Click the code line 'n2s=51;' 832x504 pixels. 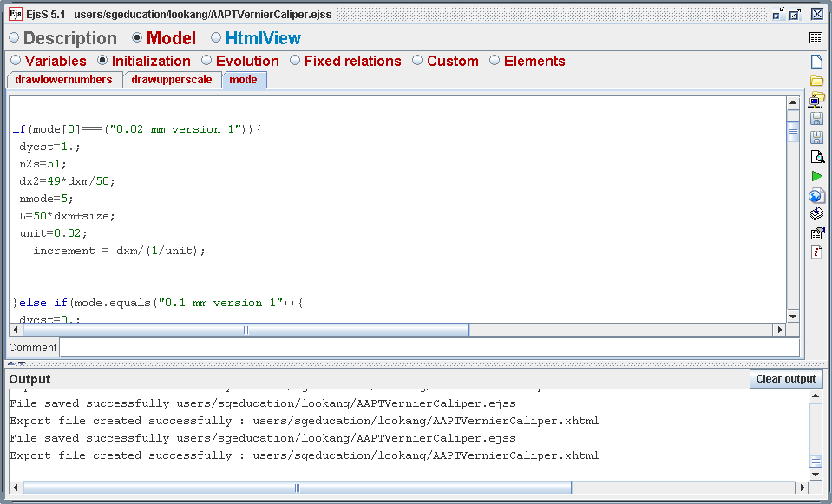[x=43, y=164]
